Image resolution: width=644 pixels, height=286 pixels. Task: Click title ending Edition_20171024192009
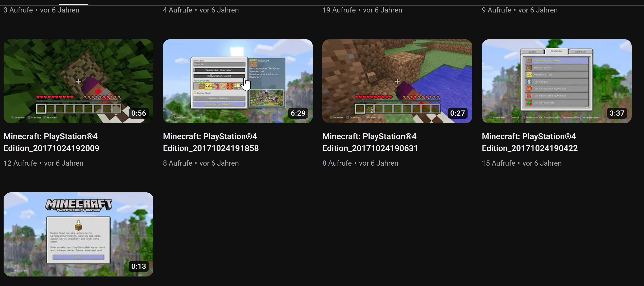point(51,142)
